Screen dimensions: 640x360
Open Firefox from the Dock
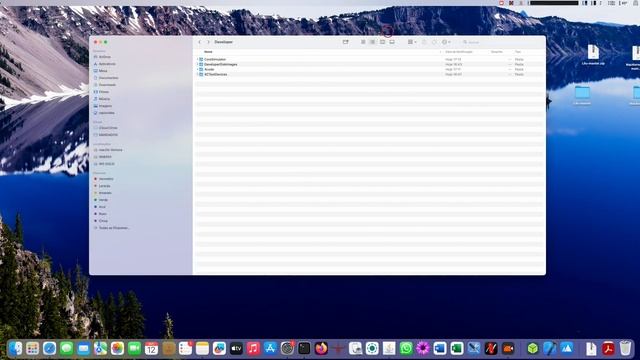[321, 349]
